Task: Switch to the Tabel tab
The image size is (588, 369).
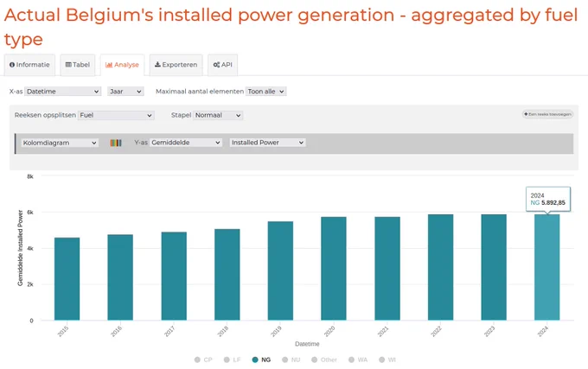Action: coord(78,65)
